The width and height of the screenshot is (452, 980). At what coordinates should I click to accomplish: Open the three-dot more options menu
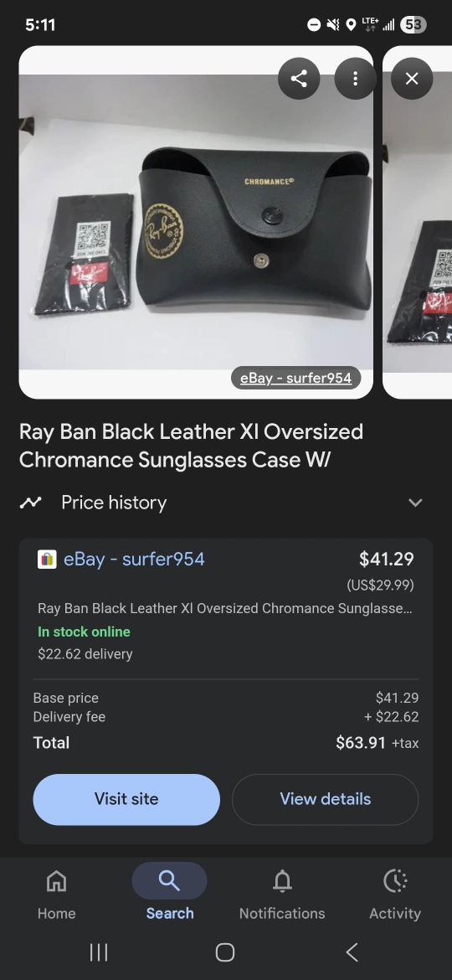coord(355,78)
